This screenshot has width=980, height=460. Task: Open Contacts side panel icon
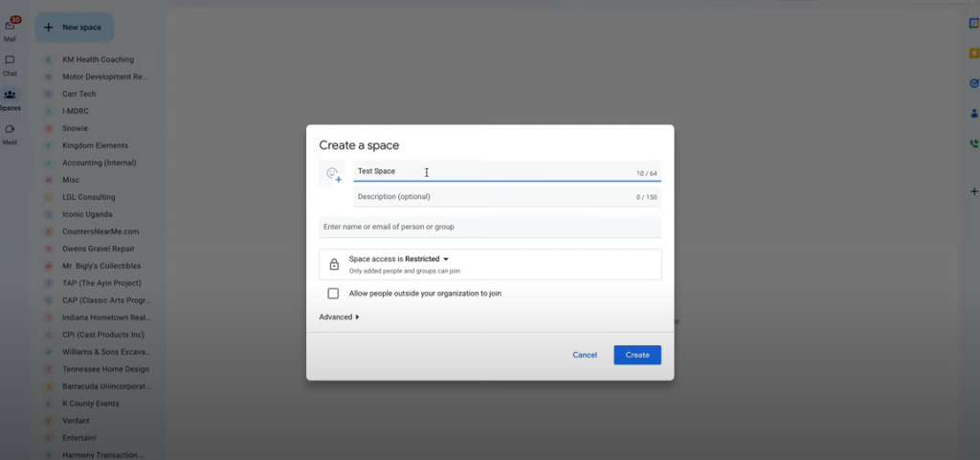(973, 113)
